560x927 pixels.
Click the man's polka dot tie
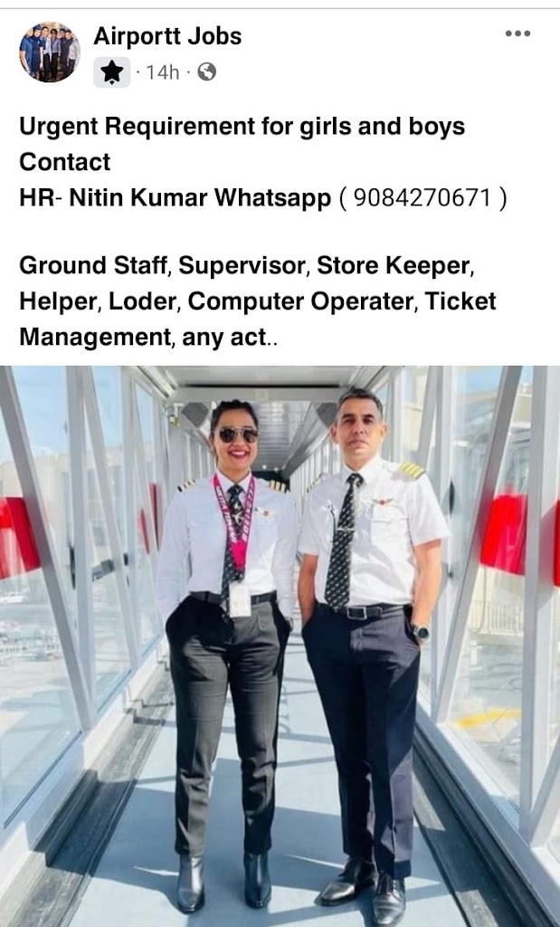point(344,542)
